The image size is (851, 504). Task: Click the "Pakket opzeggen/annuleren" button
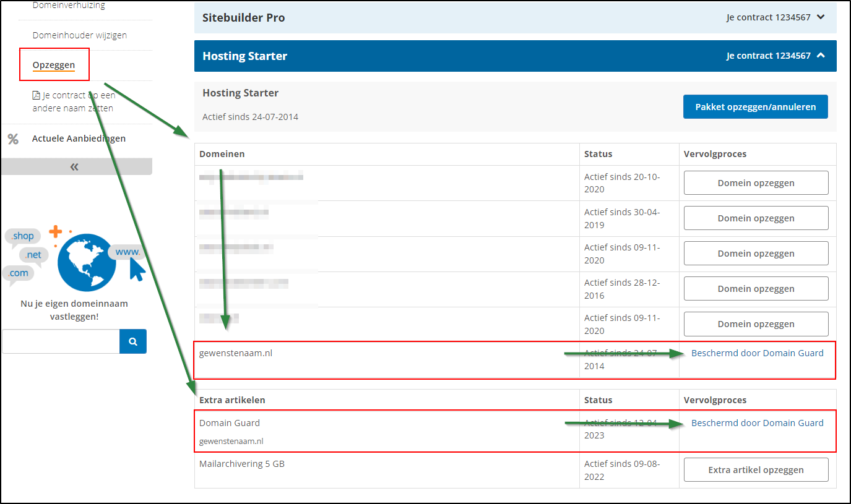(755, 106)
